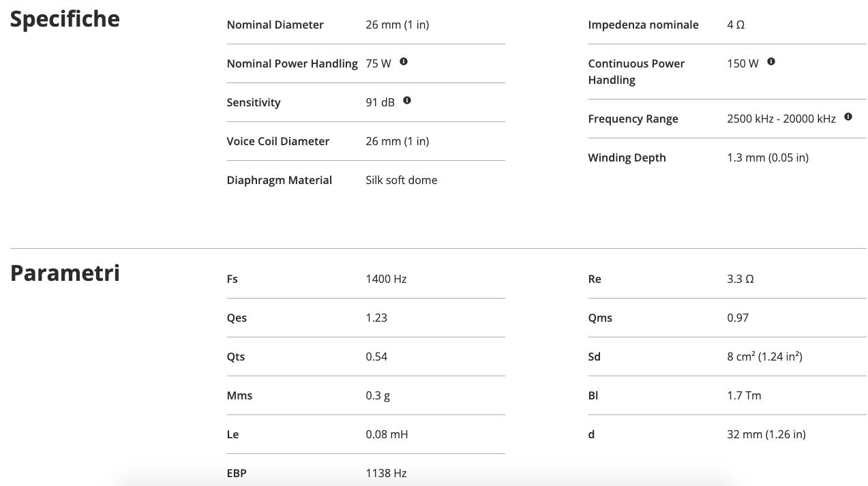Click the Specifiche section heading

(65, 19)
